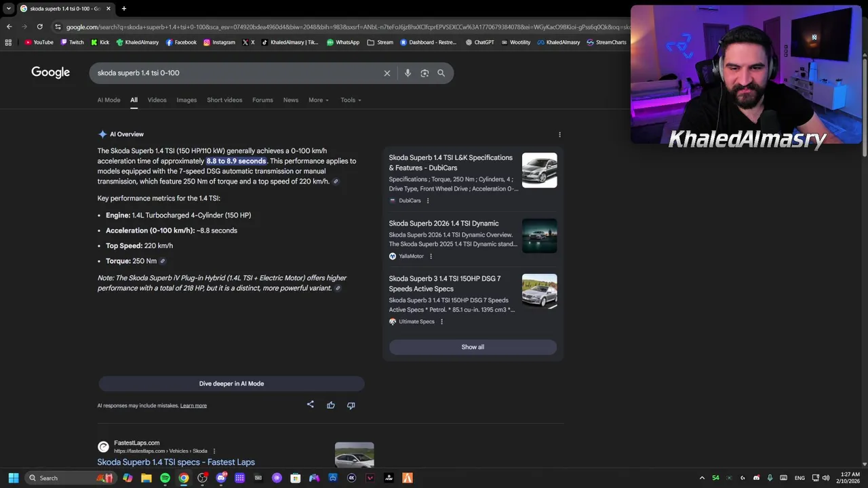Expand the More search filters dropdown
The image size is (868, 488).
pyautogui.click(x=319, y=100)
